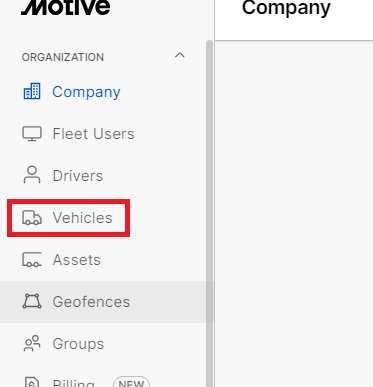Click the Billing icon in sidebar
Viewport: 373px width, 387px height.
(32, 382)
